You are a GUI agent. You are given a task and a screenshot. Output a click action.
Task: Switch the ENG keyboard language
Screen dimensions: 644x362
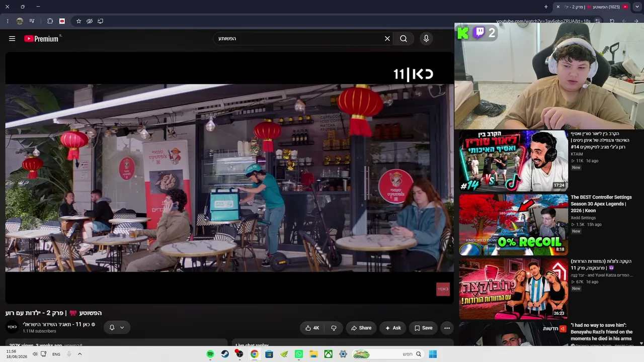(56, 354)
